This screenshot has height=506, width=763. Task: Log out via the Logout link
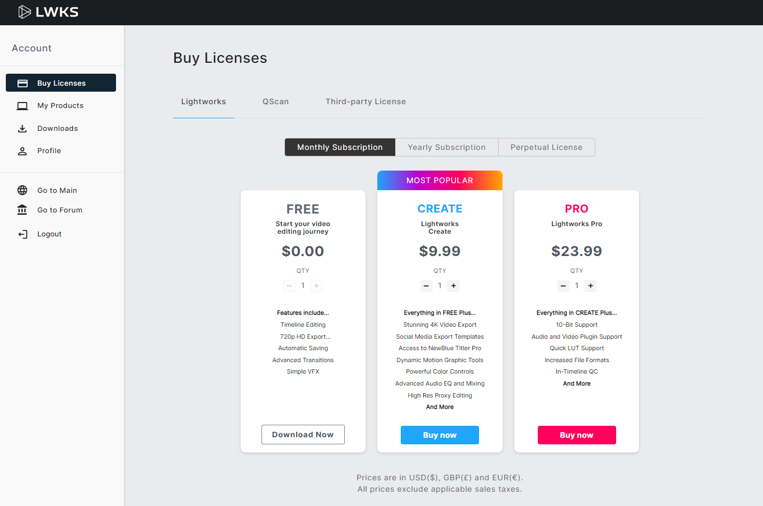click(49, 234)
